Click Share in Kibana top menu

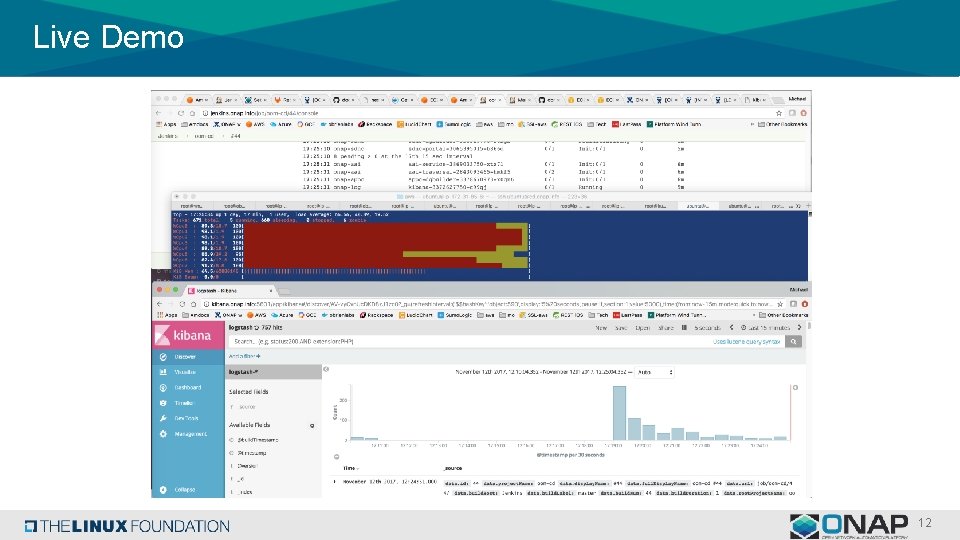[x=666, y=328]
